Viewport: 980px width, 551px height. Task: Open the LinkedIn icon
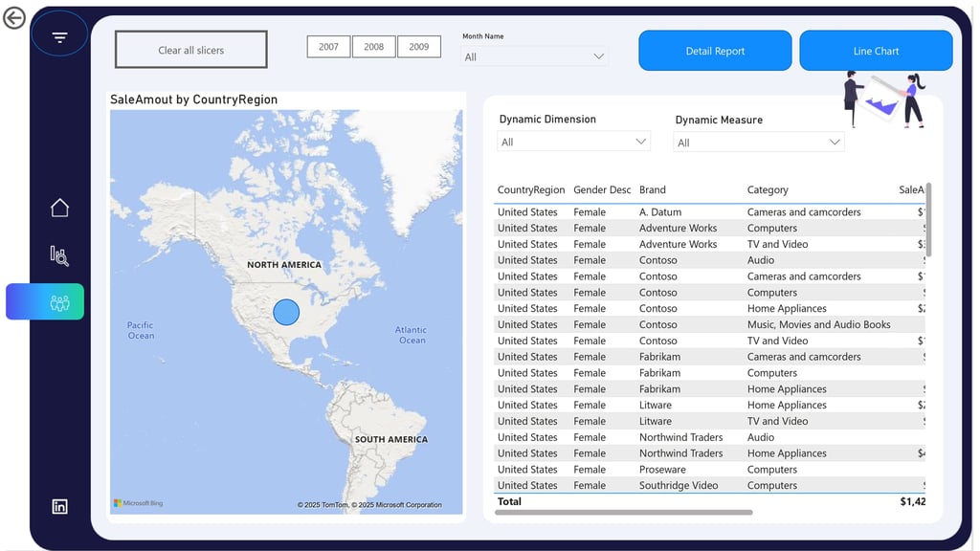(60, 507)
